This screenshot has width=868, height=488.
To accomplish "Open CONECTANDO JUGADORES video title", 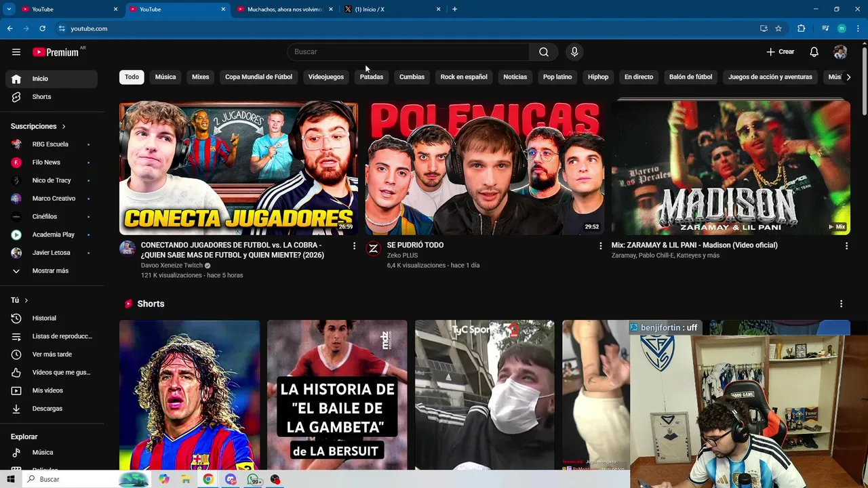I will (233, 250).
